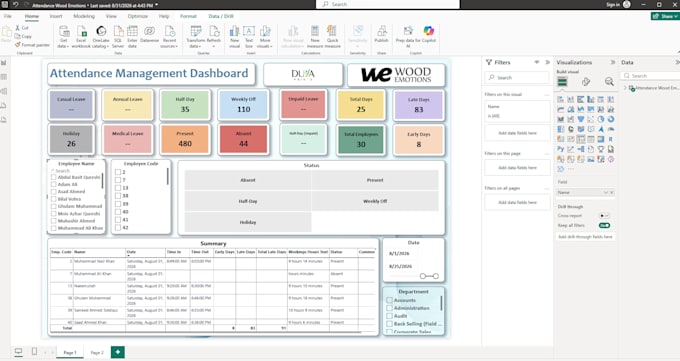The height and width of the screenshot is (361, 680).
Task: Click the Publish icon
Action: click(x=382, y=34)
